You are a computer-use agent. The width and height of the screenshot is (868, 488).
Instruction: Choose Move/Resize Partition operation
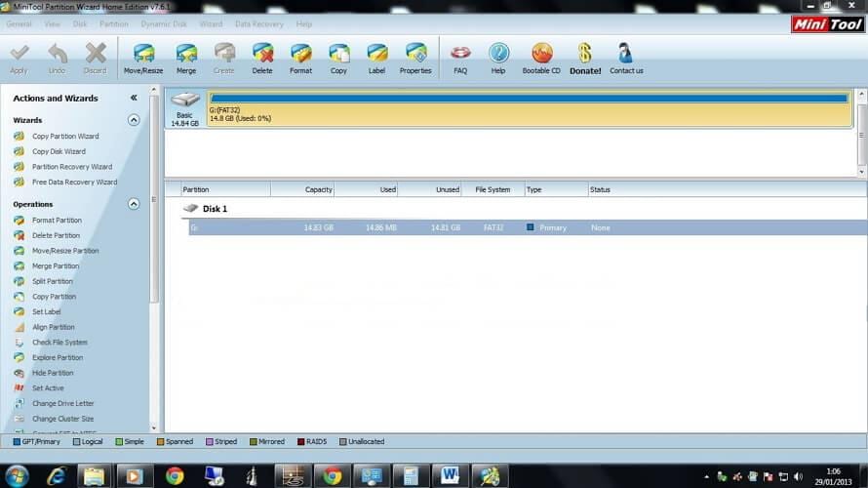click(x=65, y=251)
